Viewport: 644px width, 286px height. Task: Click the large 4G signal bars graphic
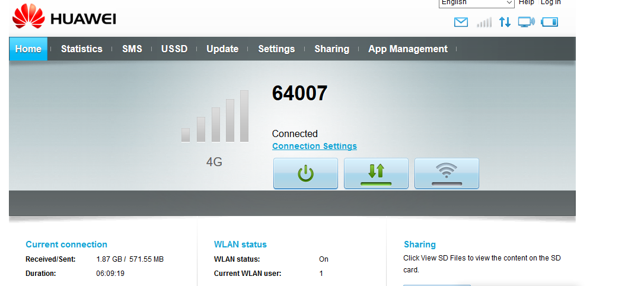tap(215, 116)
